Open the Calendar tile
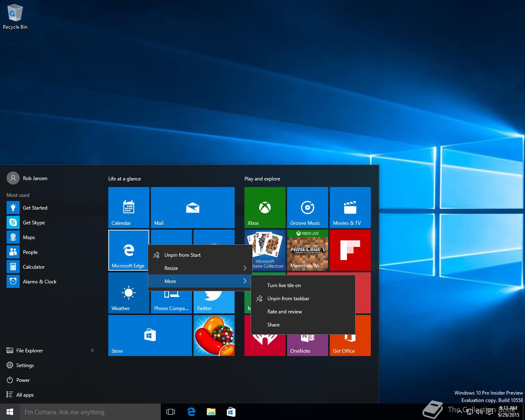 pyautogui.click(x=129, y=208)
